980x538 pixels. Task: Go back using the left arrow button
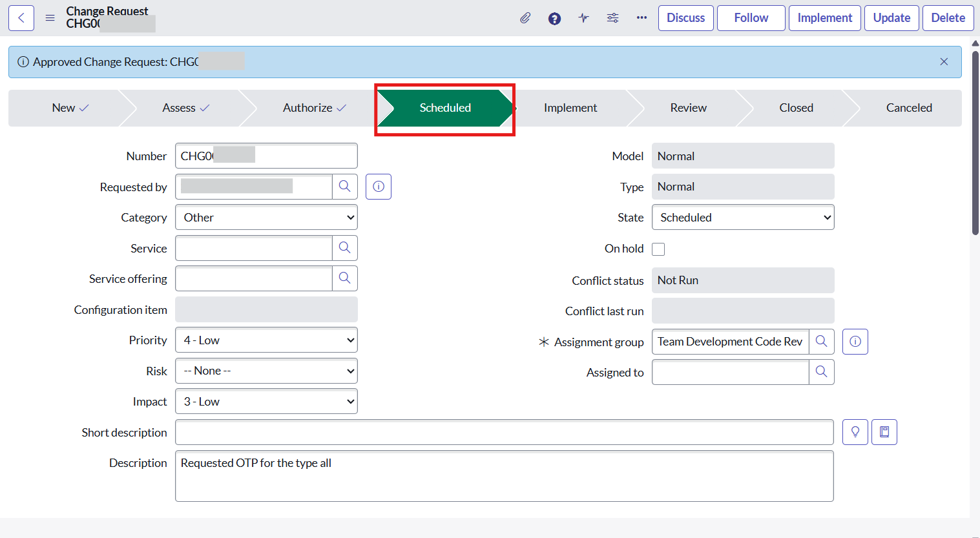[21, 18]
